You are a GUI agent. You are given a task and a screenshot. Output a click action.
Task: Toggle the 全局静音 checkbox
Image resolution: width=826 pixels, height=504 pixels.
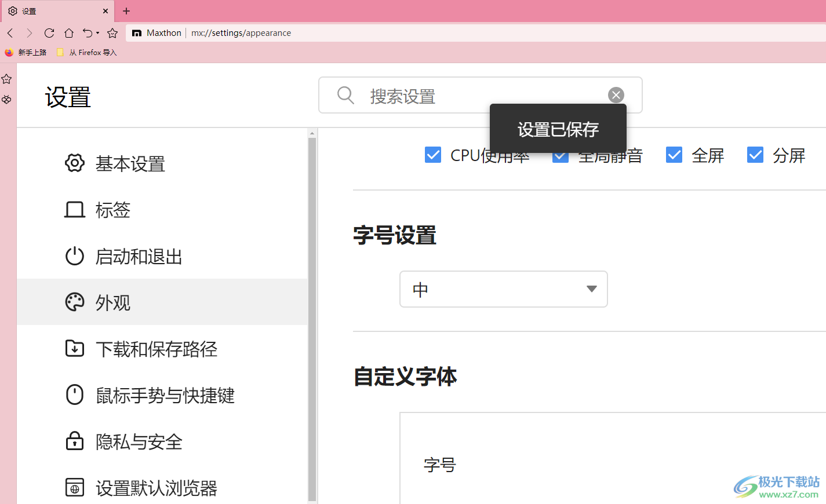[x=561, y=156]
